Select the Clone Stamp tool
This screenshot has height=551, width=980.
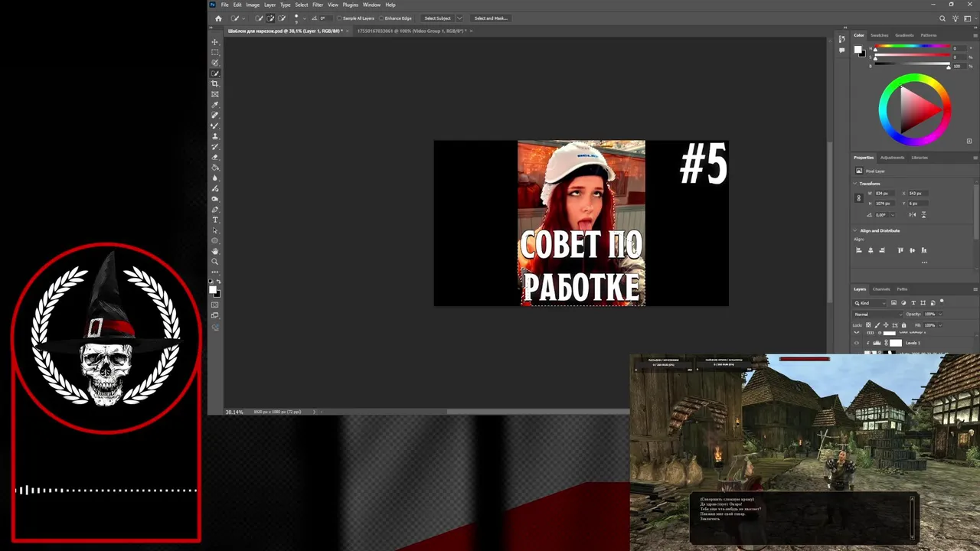pyautogui.click(x=215, y=136)
